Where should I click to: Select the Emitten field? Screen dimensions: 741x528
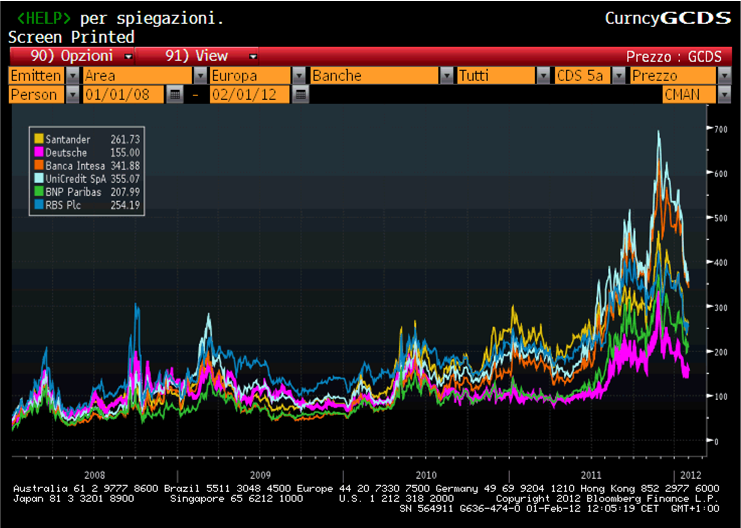[x=37, y=76]
